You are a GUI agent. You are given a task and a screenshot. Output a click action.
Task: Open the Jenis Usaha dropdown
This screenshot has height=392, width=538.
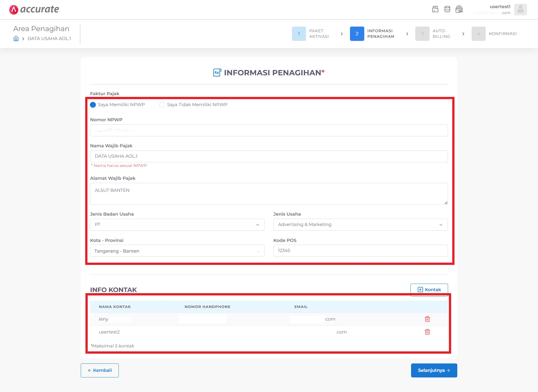[360, 225]
